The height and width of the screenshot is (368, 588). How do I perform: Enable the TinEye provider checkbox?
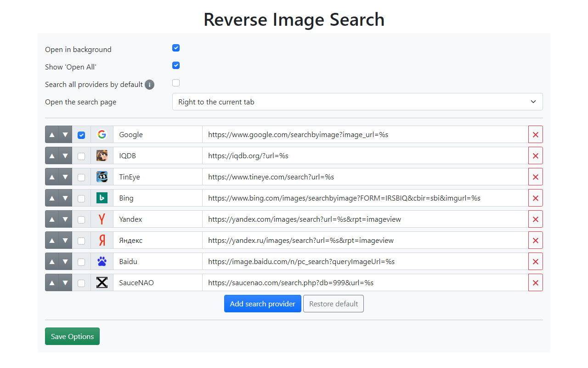point(81,177)
